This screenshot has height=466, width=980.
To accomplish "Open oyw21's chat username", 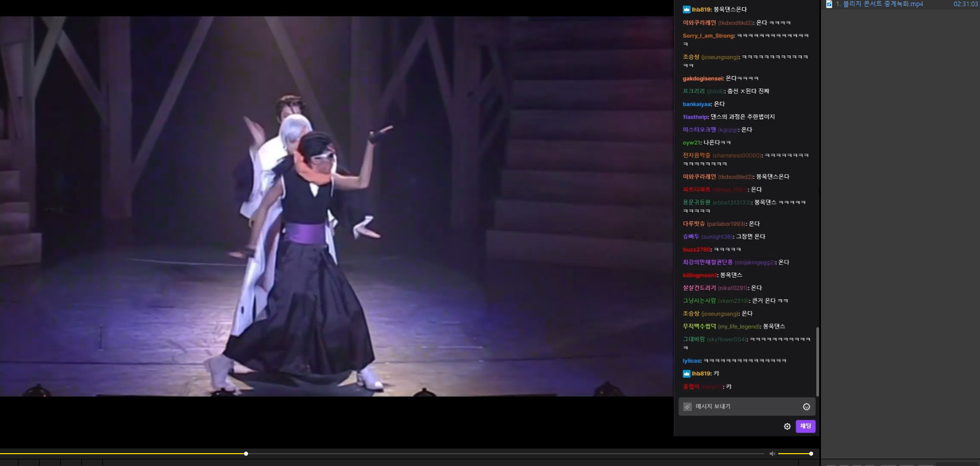I will point(691,143).
